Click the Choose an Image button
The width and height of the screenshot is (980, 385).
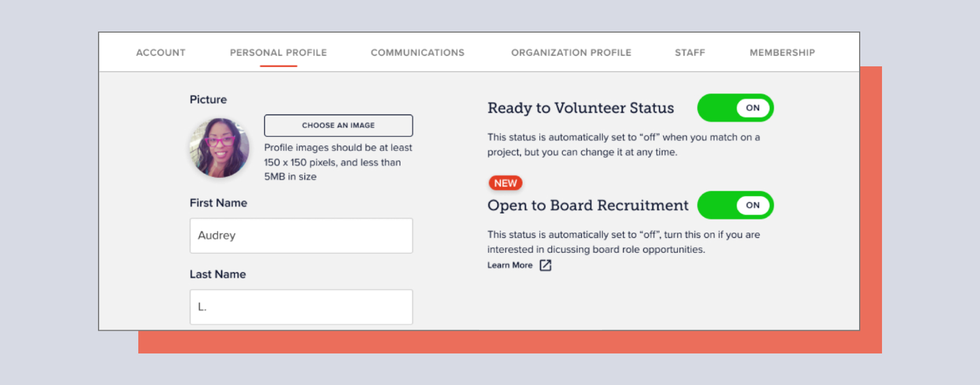pyautogui.click(x=339, y=126)
